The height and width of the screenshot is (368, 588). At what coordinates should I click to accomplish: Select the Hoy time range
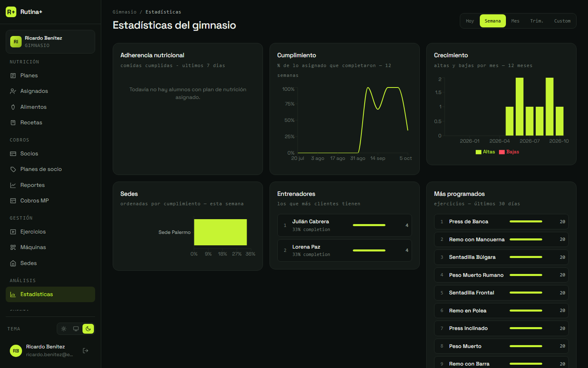pos(470,21)
